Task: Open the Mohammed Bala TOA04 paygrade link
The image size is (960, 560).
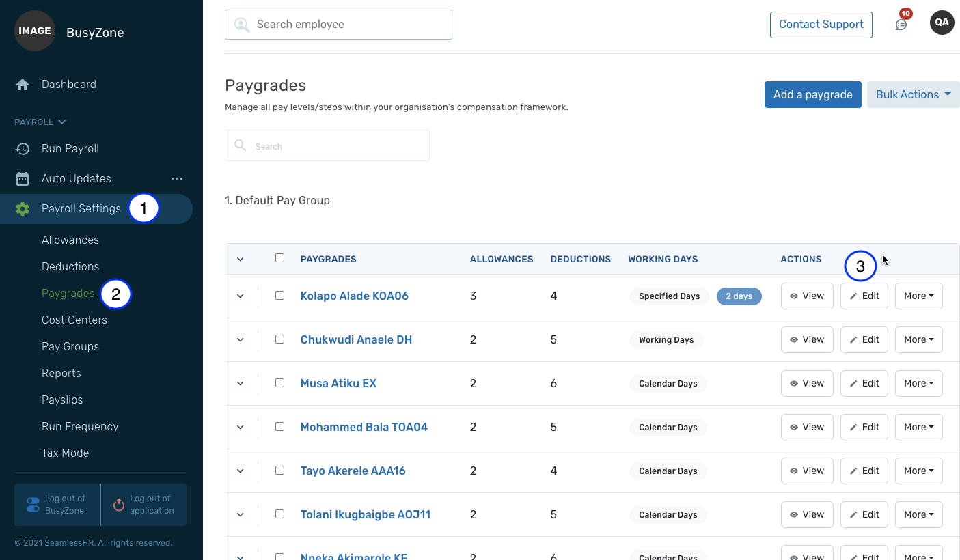Action: tap(364, 428)
